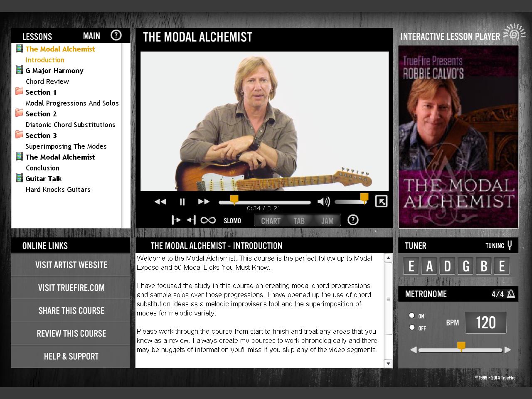Click film icon beside Guitar Talk
This screenshot has height=399, width=532.
tap(19, 178)
